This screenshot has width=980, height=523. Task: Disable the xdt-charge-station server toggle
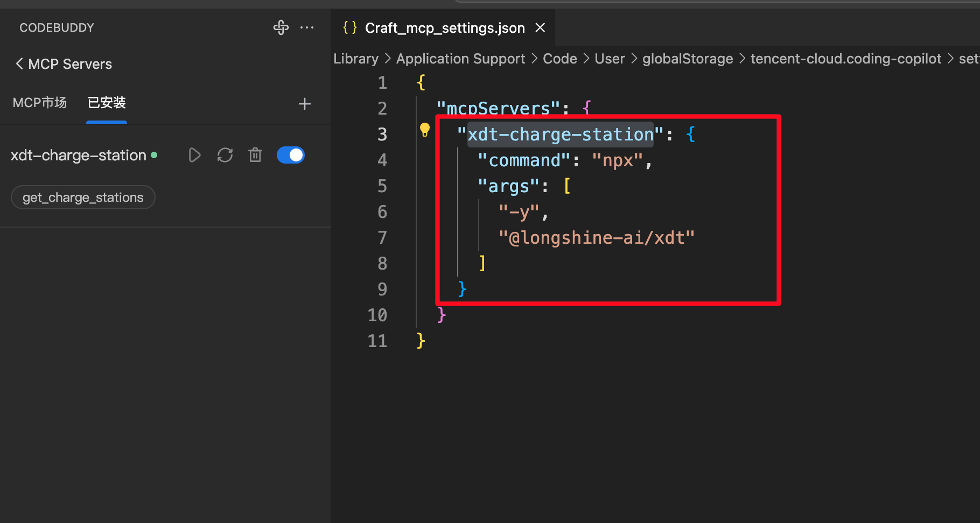click(290, 155)
